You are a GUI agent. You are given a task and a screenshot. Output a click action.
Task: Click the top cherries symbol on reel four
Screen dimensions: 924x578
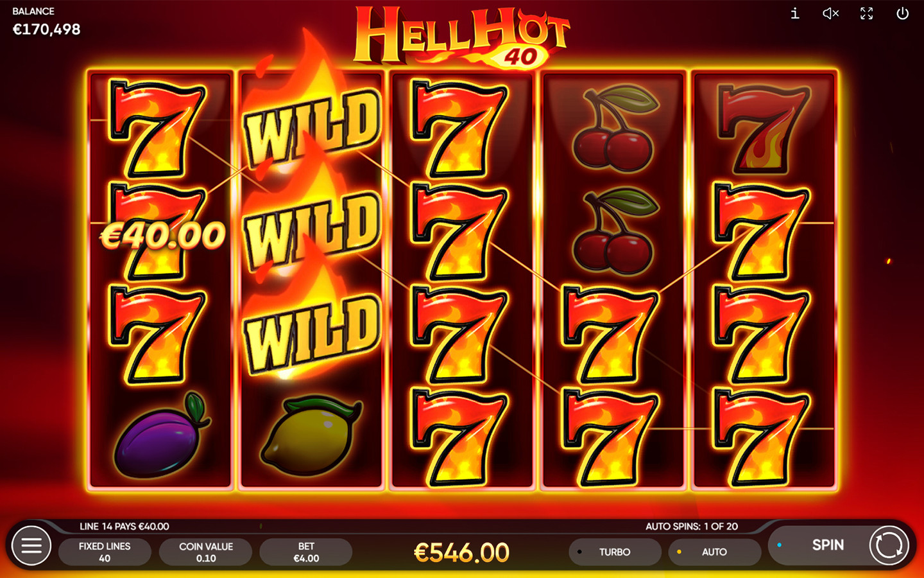[x=615, y=128]
